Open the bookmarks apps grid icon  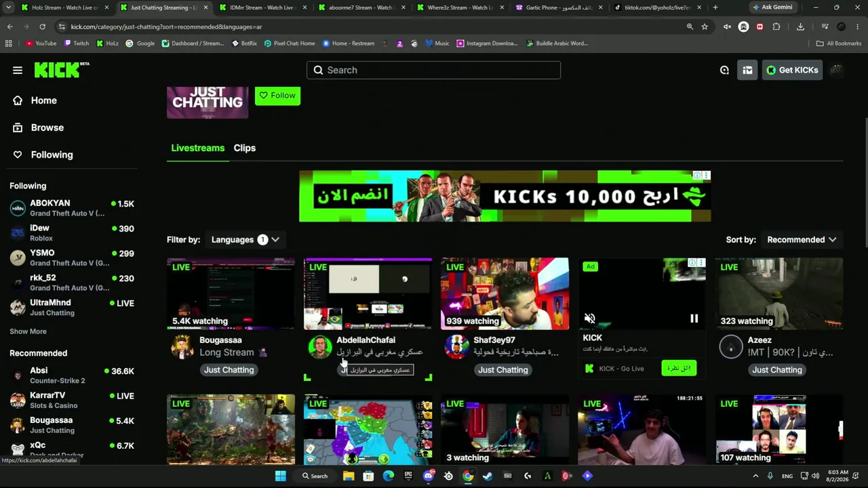coord(8,43)
